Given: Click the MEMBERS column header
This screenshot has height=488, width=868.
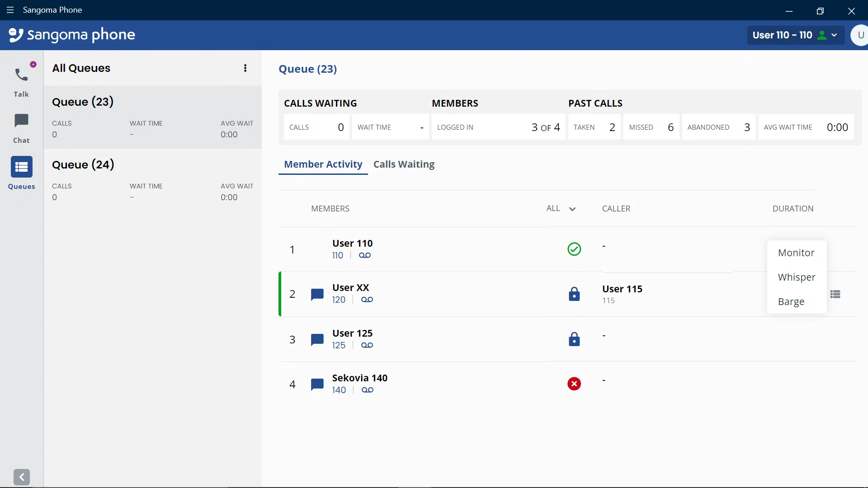Looking at the screenshot, I should click(330, 208).
